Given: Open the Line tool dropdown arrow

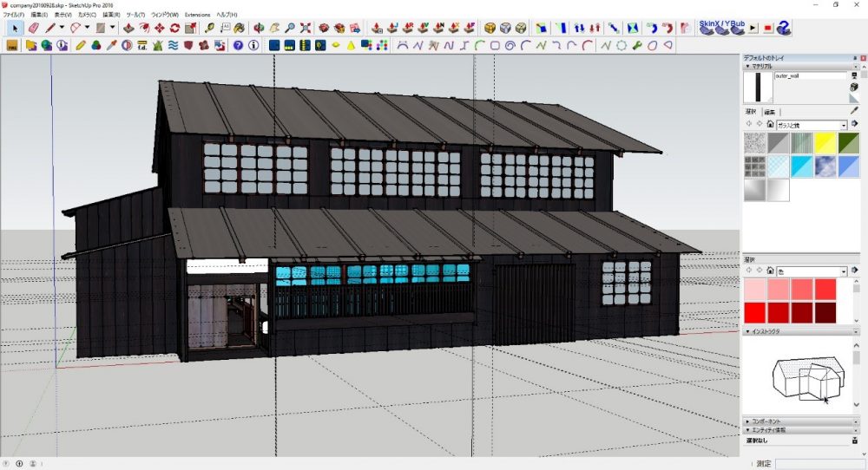Looking at the screenshot, I should point(62,28).
